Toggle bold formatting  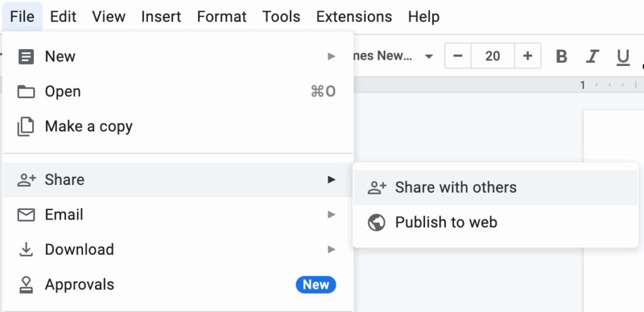pos(562,57)
